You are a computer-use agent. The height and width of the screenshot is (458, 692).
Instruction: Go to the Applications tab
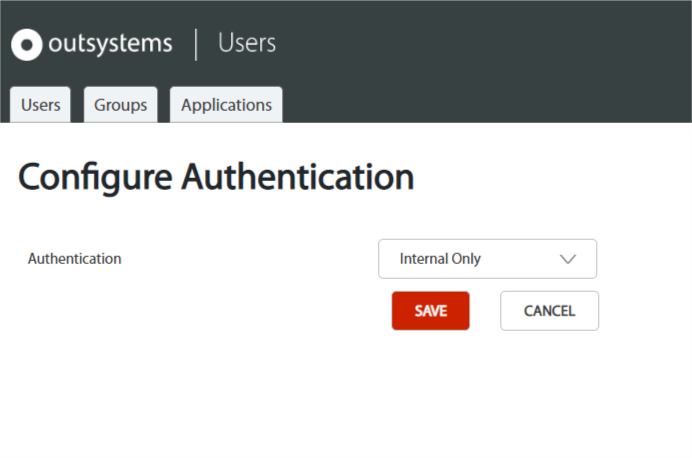click(x=226, y=105)
